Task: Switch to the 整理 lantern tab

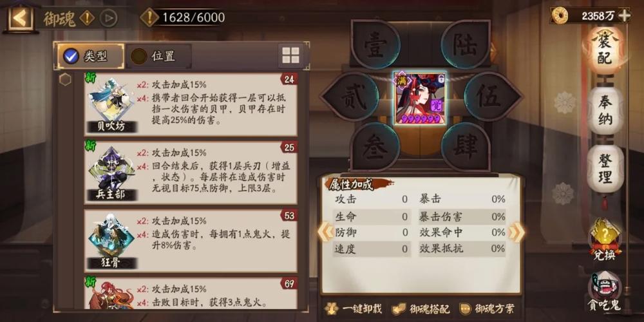Action: coord(605,169)
